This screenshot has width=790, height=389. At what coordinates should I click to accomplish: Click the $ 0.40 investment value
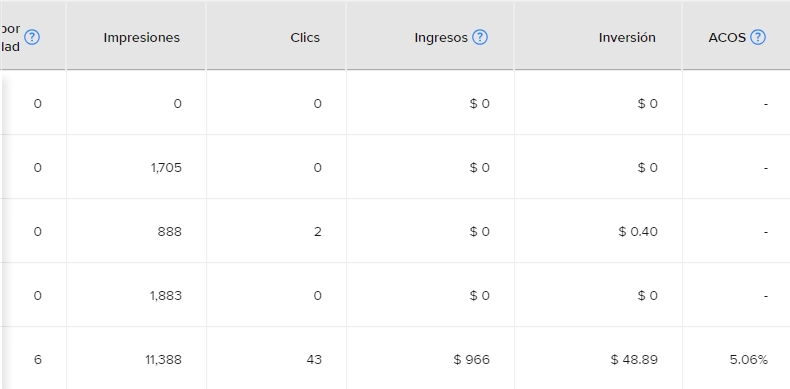[x=638, y=231]
